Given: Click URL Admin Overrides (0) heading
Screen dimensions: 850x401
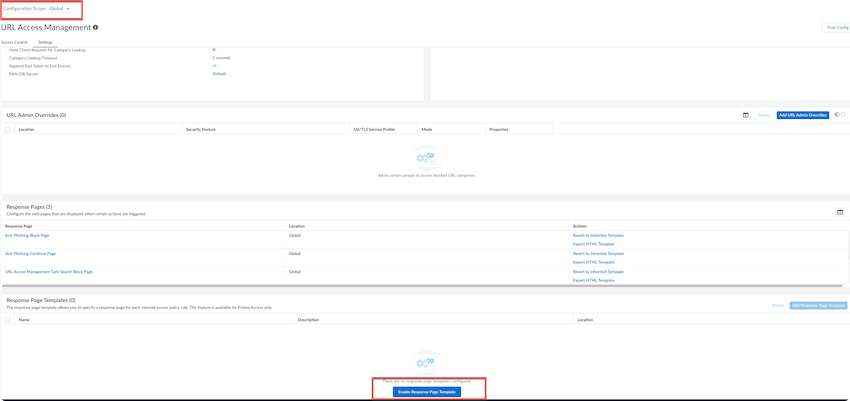Looking at the screenshot, I should tap(36, 115).
